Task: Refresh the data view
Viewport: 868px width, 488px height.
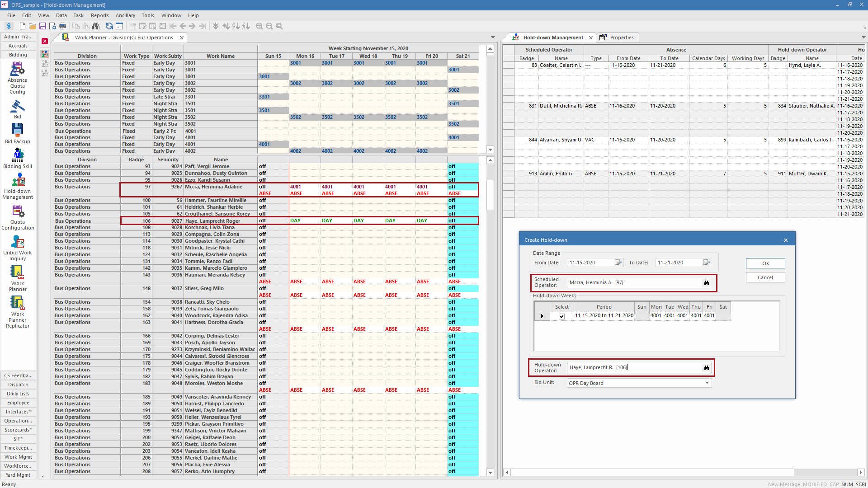Action: 109,26
